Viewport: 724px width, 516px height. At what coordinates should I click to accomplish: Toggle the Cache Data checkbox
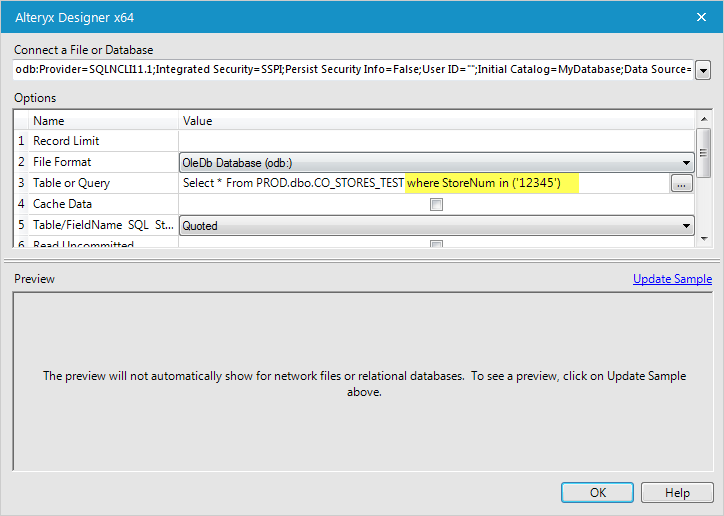point(436,204)
